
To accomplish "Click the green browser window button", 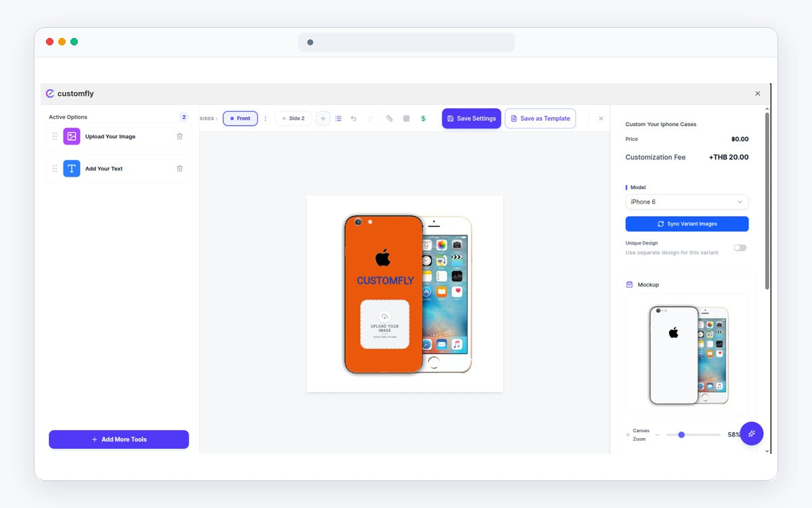I will pyautogui.click(x=74, y=42).
